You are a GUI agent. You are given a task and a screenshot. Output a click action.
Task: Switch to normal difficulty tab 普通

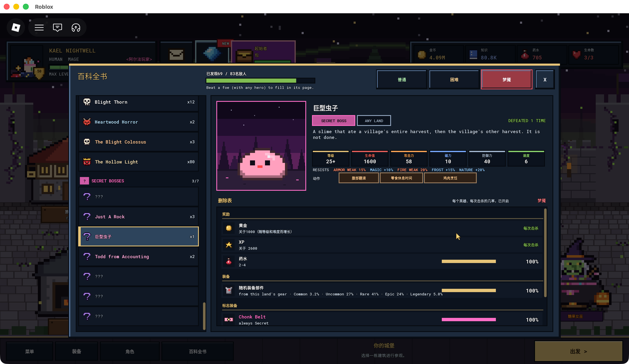(x=402, y=80)
